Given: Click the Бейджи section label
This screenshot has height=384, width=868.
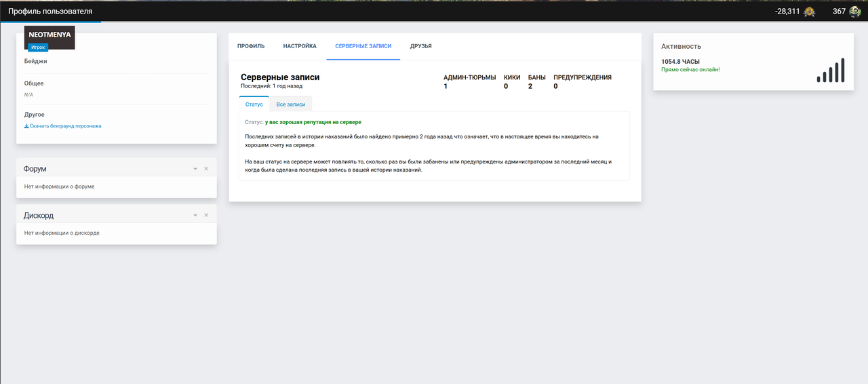Looking at the screenshot, I should click(35, 61).
